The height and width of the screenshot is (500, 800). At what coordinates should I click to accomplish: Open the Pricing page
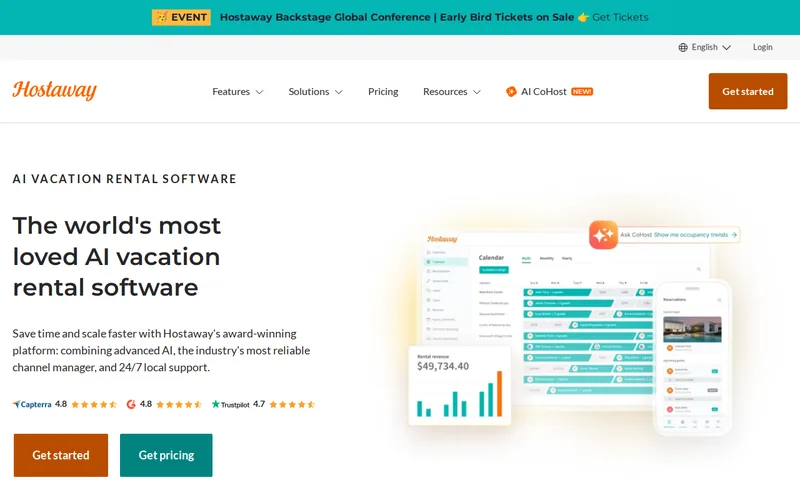click(383, 92)
